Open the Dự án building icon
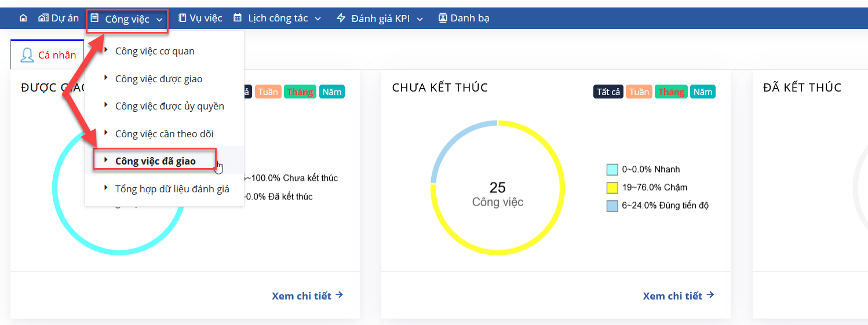The height and width of the screenshot is (325, 868). 43,18
